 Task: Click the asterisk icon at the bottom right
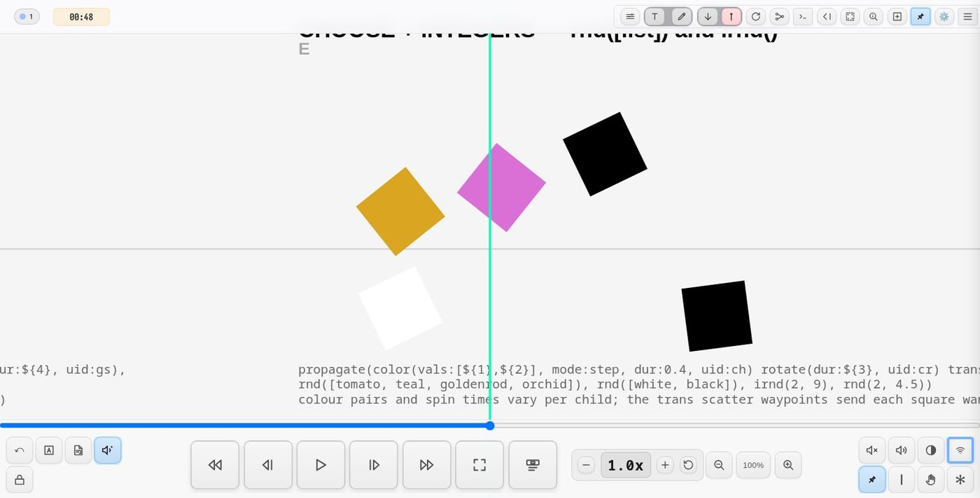pos(960,480)
